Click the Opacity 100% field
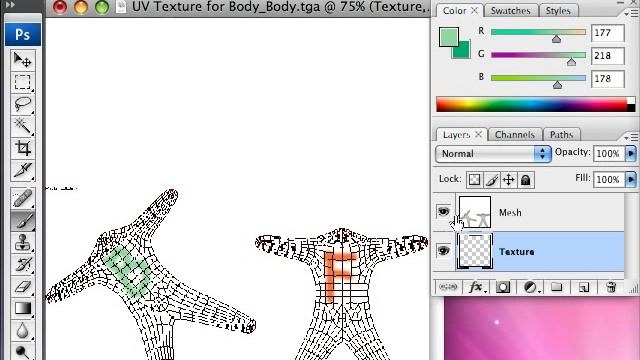640x360 pixels. 609,153
